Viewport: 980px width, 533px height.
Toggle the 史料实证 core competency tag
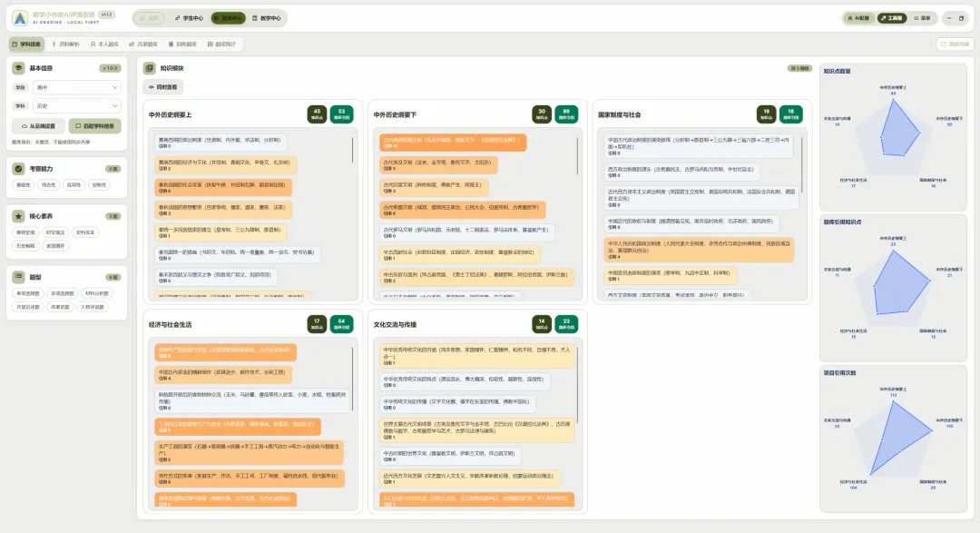(85, 232)
